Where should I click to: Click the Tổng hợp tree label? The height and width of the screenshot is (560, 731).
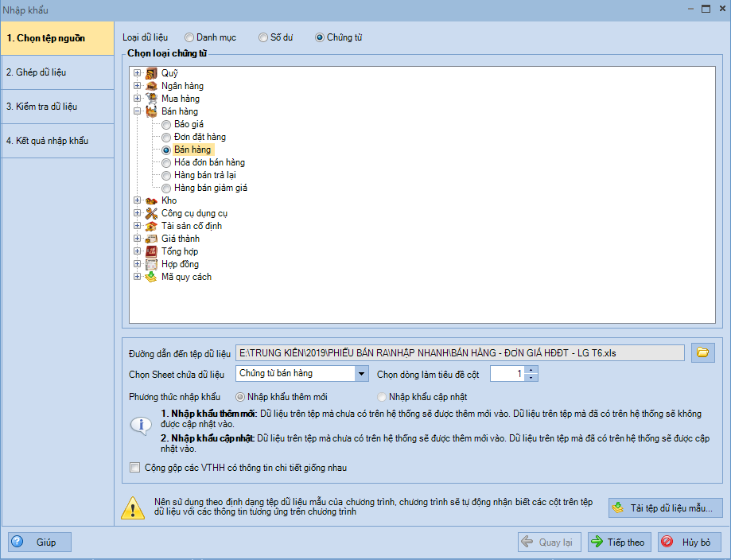tap(180, 251)
